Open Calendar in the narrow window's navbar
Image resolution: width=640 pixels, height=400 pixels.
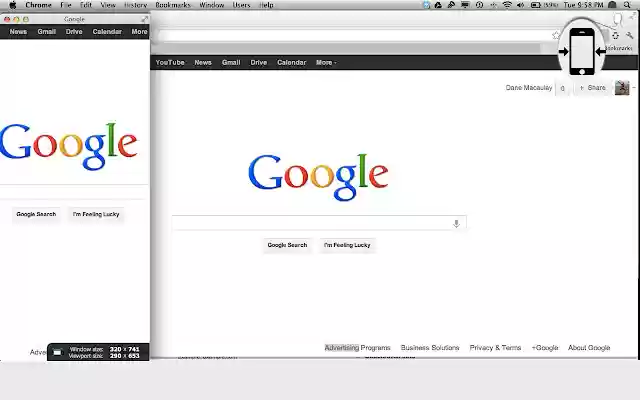pos(107,31)
